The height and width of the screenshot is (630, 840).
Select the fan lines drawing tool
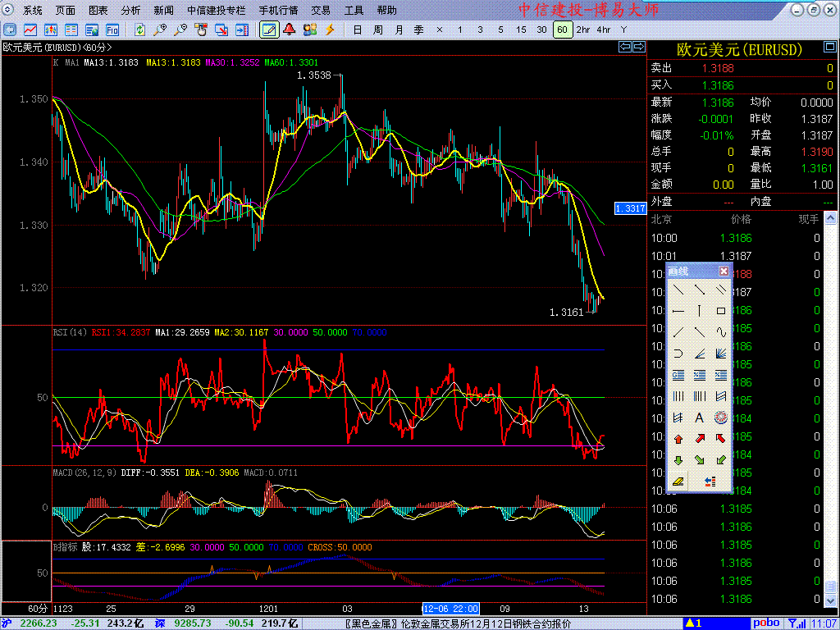point(721,354)
